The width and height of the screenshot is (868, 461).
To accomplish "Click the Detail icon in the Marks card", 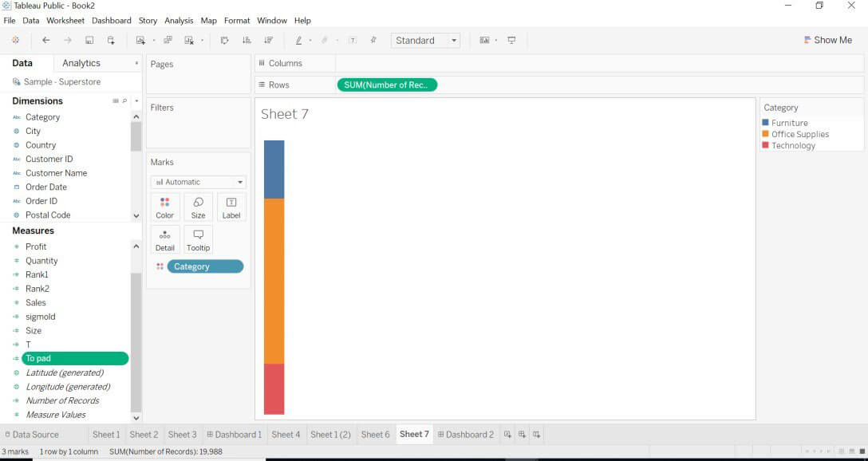I will point(164,238).
